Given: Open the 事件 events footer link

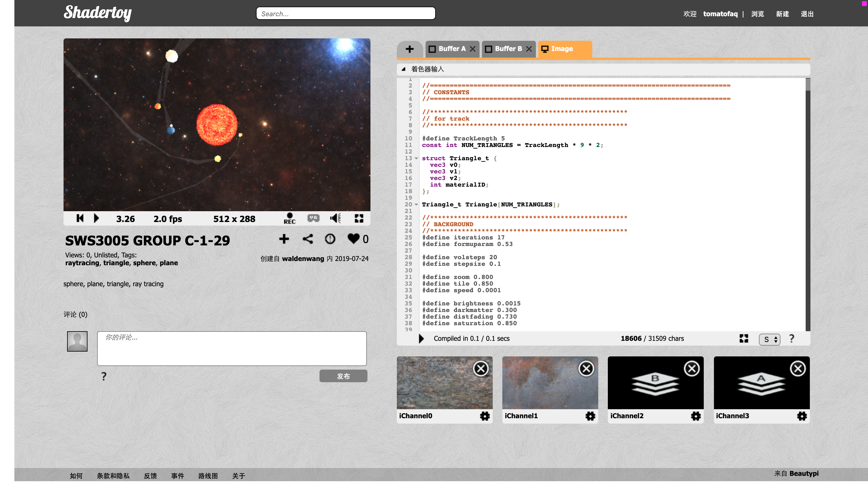Looking at the screenshot, I should pos(178,476).
